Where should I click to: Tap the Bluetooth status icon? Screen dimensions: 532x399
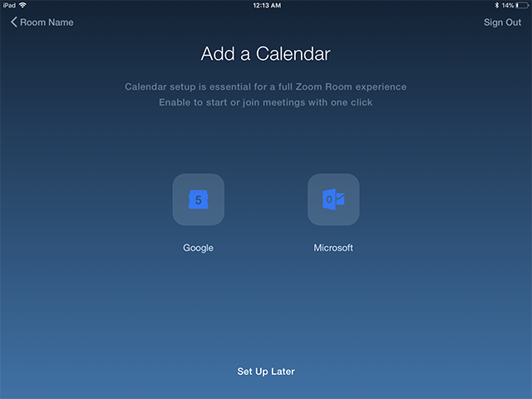coord(496,5)
